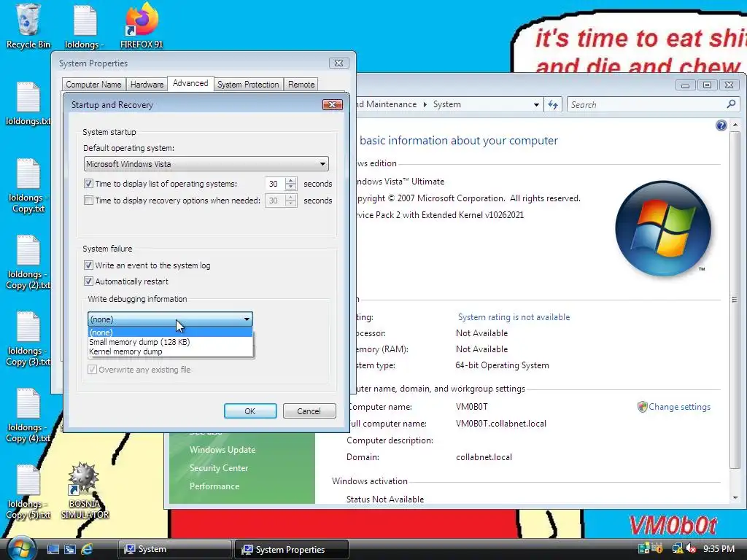Select the loldongs.txt desktop file
Image resolution: width=747 pixels, height=560 pixels.
tap(28, 104)
